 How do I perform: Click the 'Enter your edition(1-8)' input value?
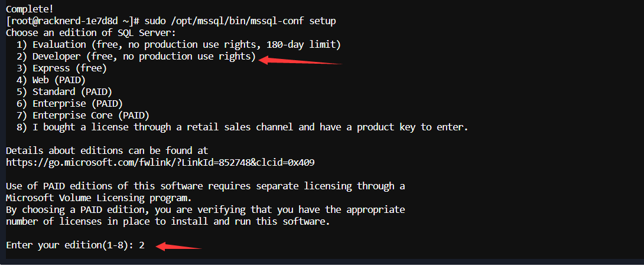[142, 244]
